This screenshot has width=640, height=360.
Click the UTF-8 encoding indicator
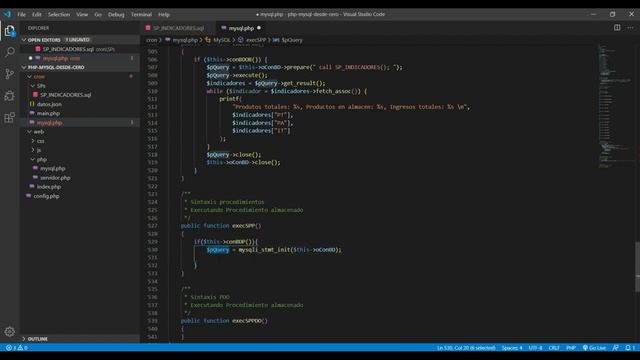(535, 348)
